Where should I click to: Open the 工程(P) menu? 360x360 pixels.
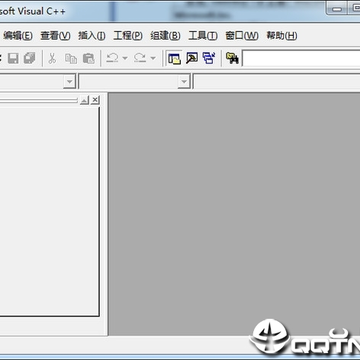pyautogui.click(x=128, y=36)
